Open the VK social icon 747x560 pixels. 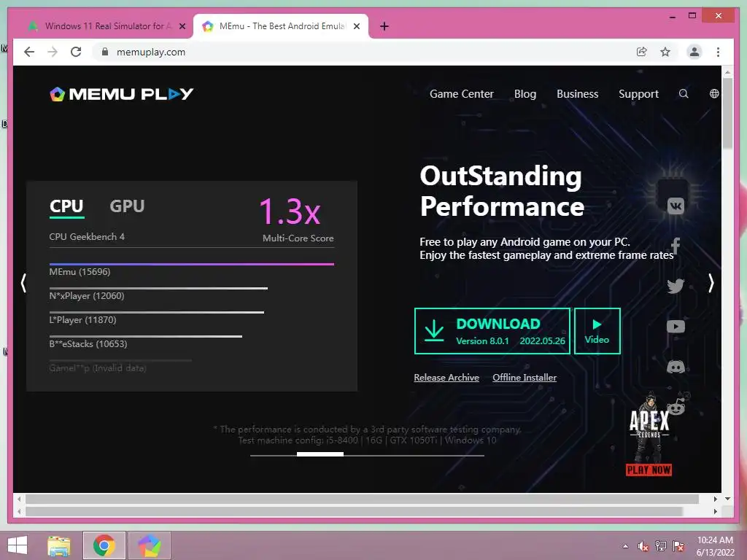[676, 206]
